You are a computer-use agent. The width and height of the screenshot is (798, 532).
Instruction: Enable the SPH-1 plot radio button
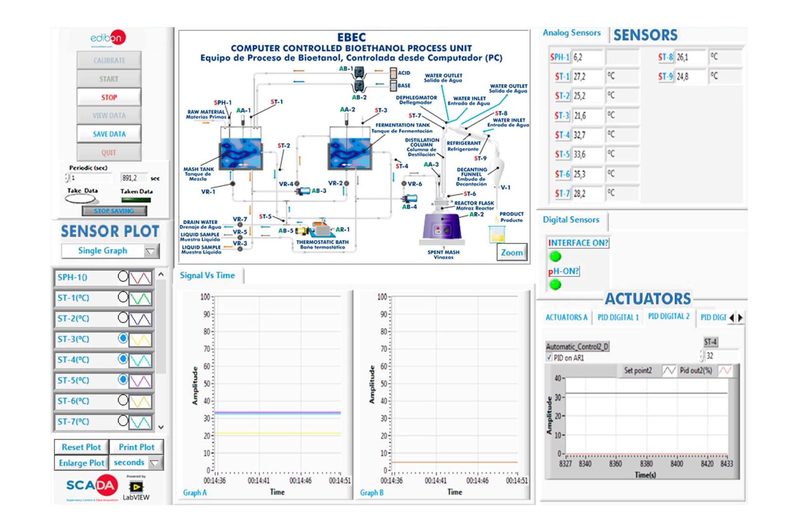coord(122,277)
